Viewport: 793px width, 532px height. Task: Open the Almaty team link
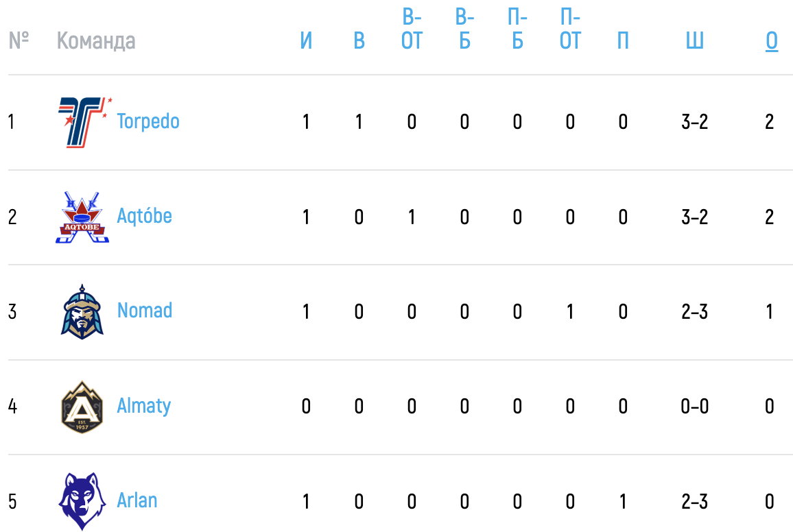[x=144, y=407]
